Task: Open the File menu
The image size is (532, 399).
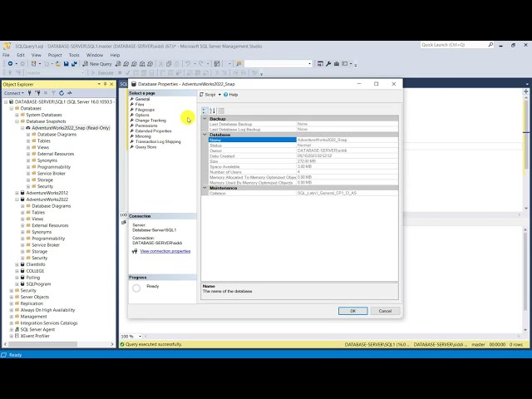Action: (x=6, y=55)
